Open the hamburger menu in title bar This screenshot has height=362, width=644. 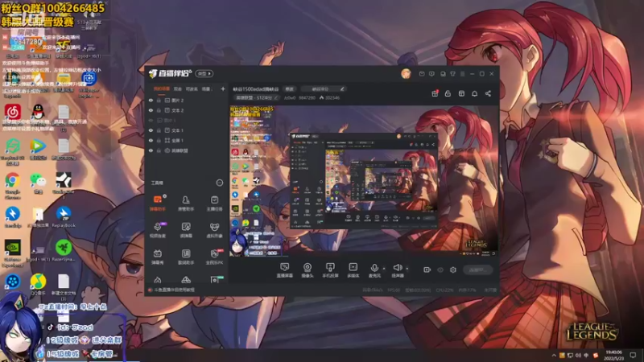462,74
